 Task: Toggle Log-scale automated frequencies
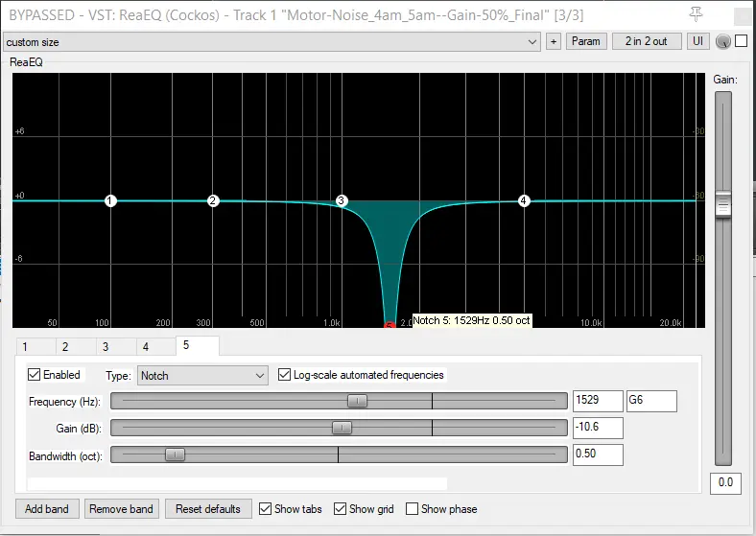click(285, 375)
